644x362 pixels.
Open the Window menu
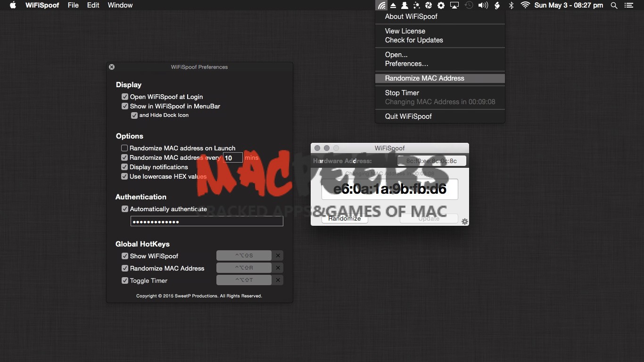120,5
